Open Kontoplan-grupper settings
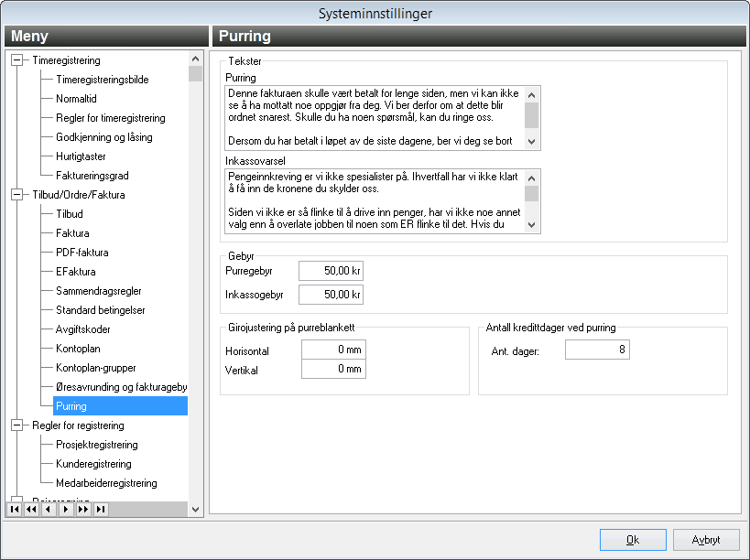 (x=95, y=368)
